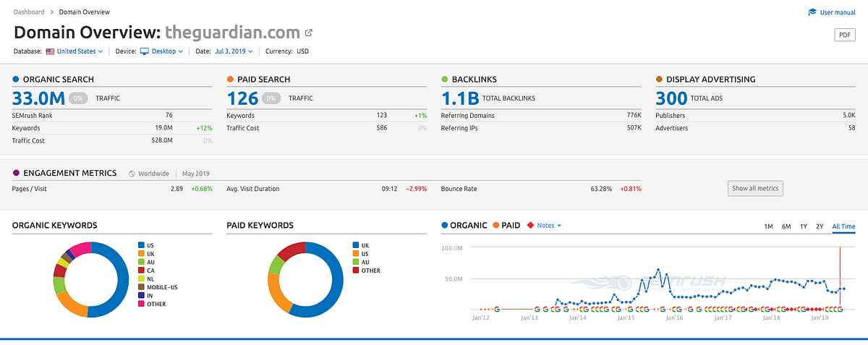
Task: Click the Publishers 5.0K value
Action: pos(849,115)
